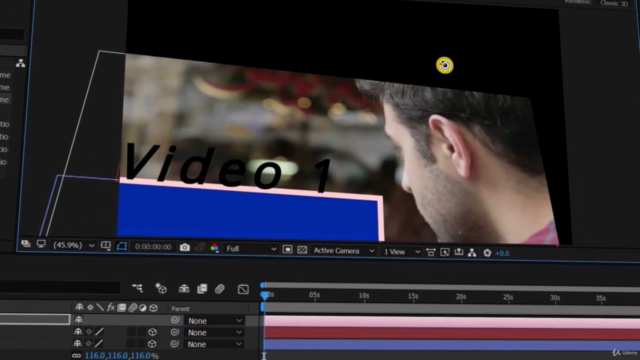Viewport: 640px width, 360px height.
Task: Click the Frame Blend column header icon
Action: click(122, 308)
